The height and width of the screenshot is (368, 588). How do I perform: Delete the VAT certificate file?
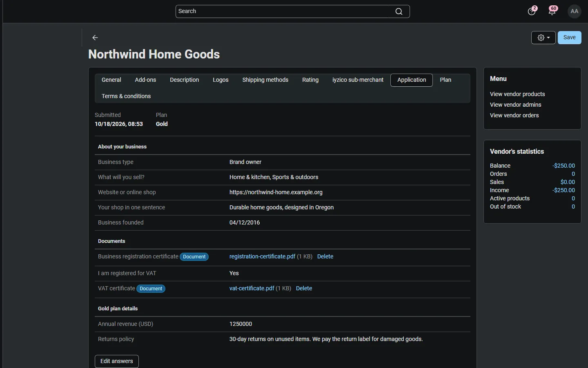click(x=304, y=289)
